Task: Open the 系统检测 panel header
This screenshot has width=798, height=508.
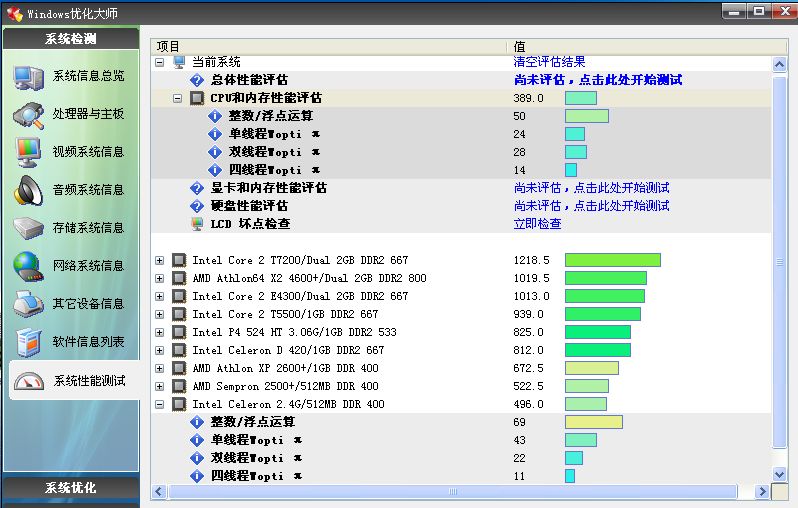Action: pyautogui.click(x=71, y=39)
